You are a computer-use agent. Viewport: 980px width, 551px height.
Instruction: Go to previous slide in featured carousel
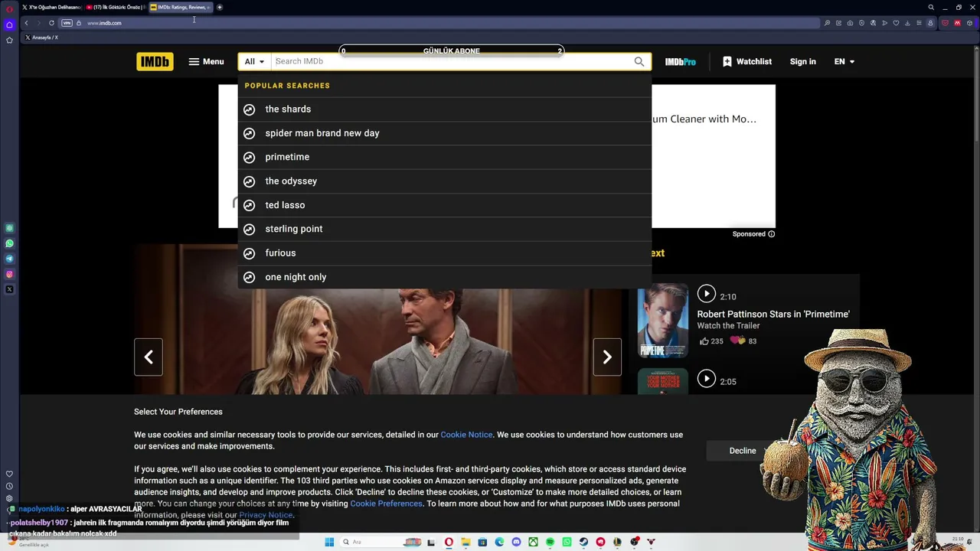tap(149, 357)
